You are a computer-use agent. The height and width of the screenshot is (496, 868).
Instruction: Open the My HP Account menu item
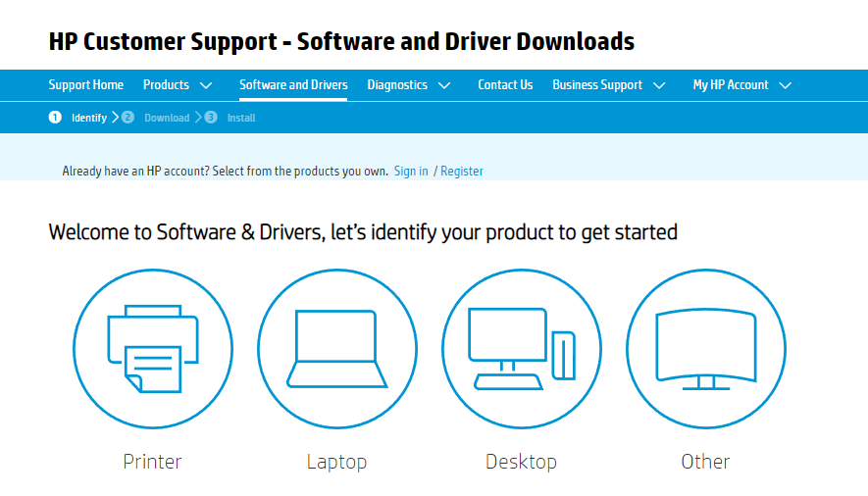(731, 84)
